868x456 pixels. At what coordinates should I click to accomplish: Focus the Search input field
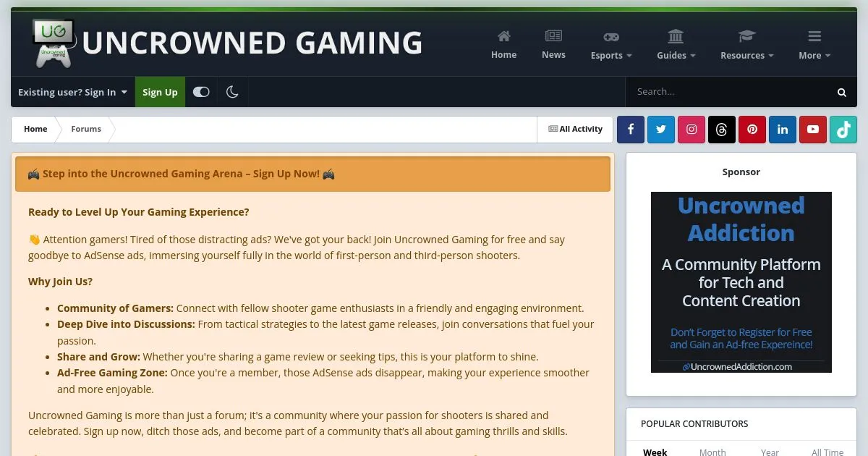[x=727, y=92]
